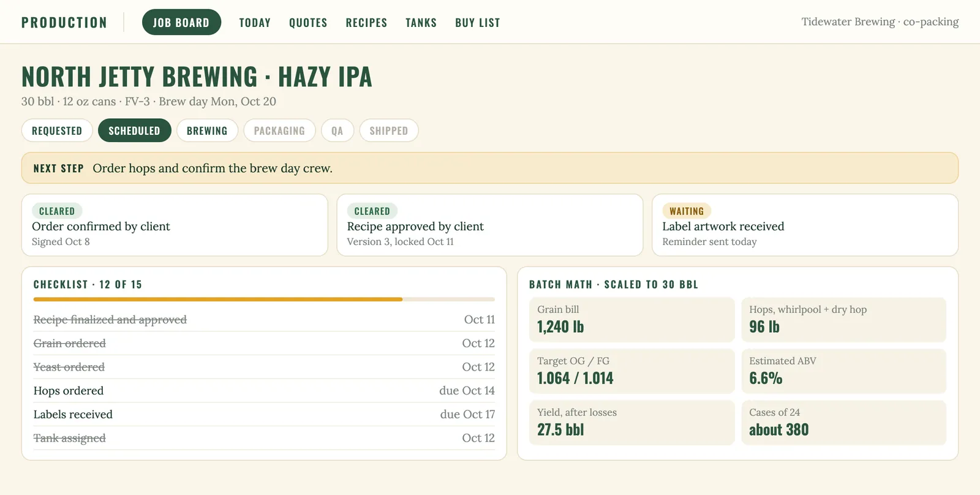
Task: Select the Requested stage pill
Action: pos(57,130)
